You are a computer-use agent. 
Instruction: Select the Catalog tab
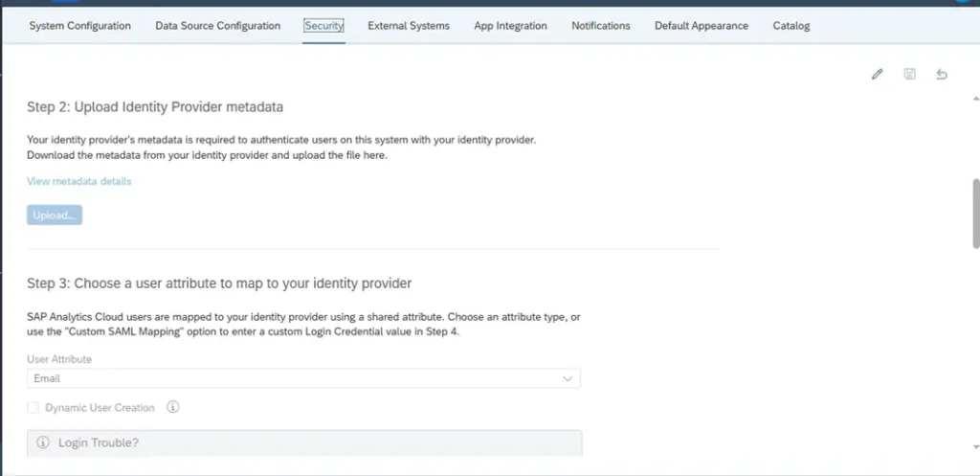pos(791,26)
